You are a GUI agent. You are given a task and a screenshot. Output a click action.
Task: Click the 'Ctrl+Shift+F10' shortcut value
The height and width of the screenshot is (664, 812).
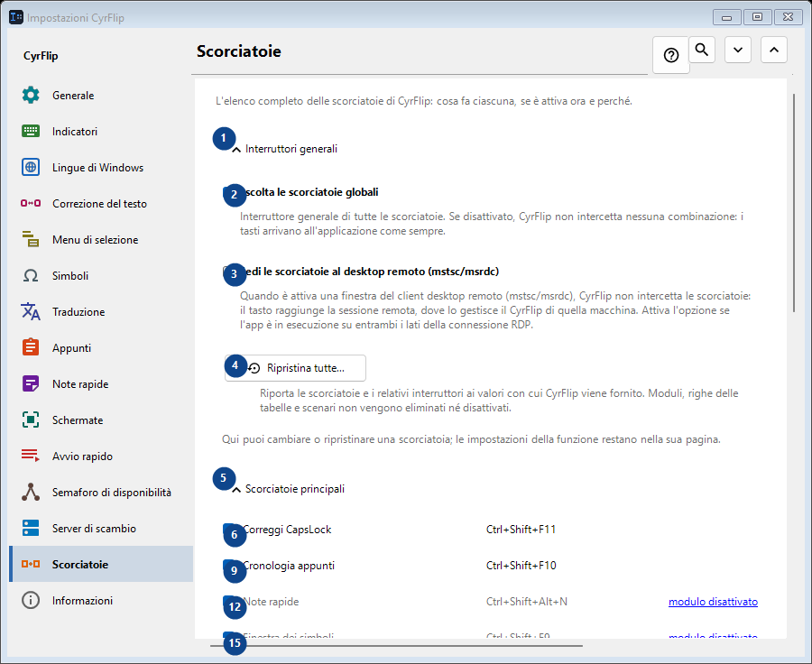pos(521,566)
